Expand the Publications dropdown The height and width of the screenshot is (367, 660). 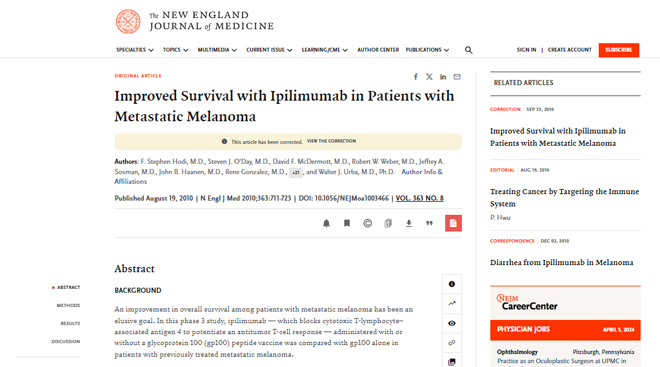[x=427, y=50]
